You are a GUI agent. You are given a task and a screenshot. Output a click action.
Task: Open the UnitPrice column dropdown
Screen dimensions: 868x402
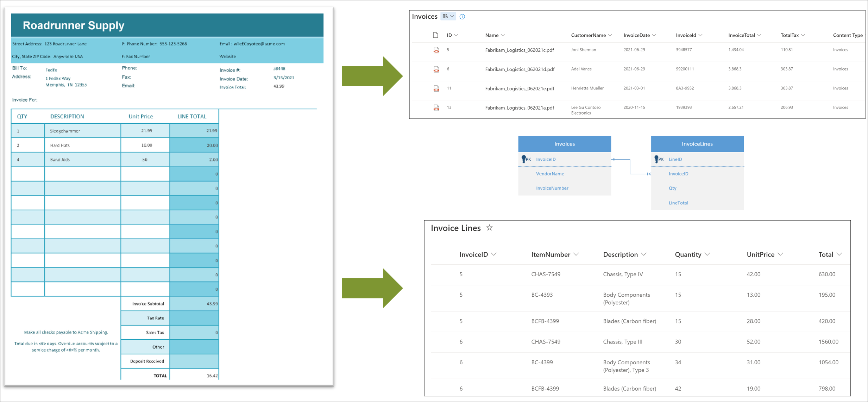(780, 254)
